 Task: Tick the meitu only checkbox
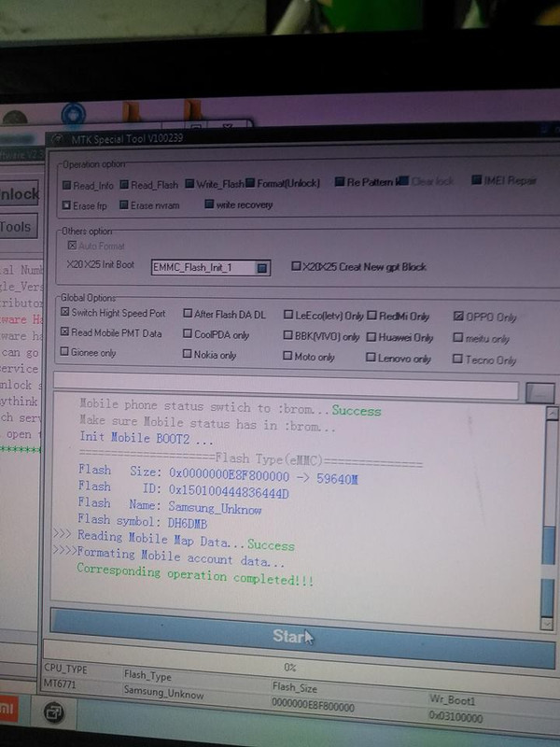pyautogui.click(x=458, y=337)
